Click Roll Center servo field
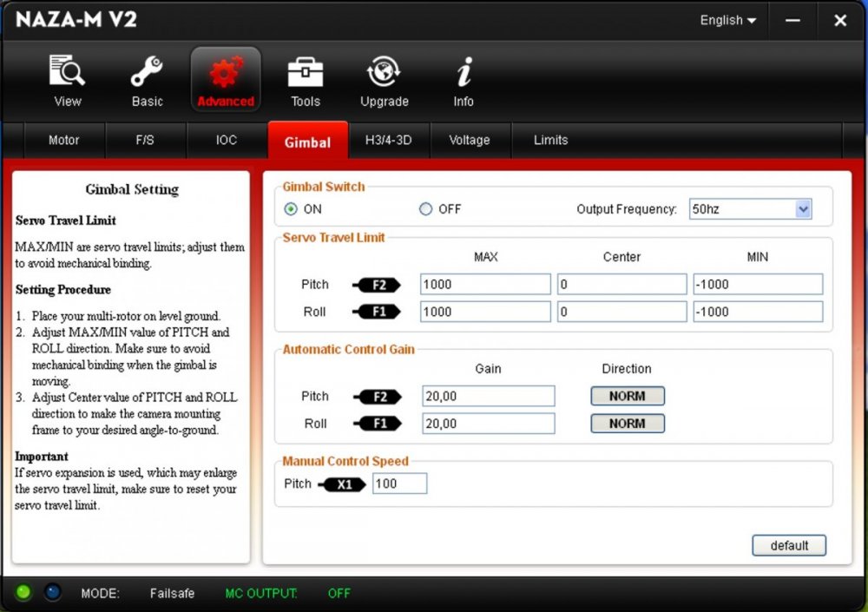 click(621, 312)
